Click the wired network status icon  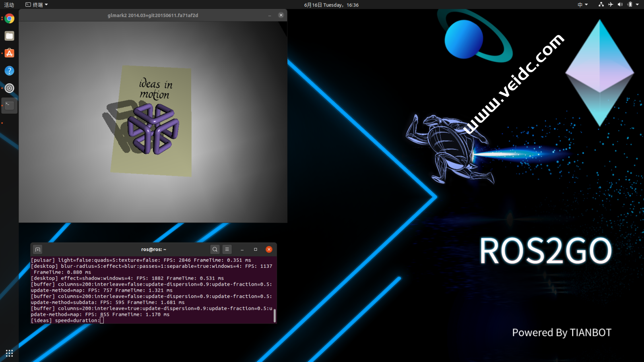pos(601,5)
